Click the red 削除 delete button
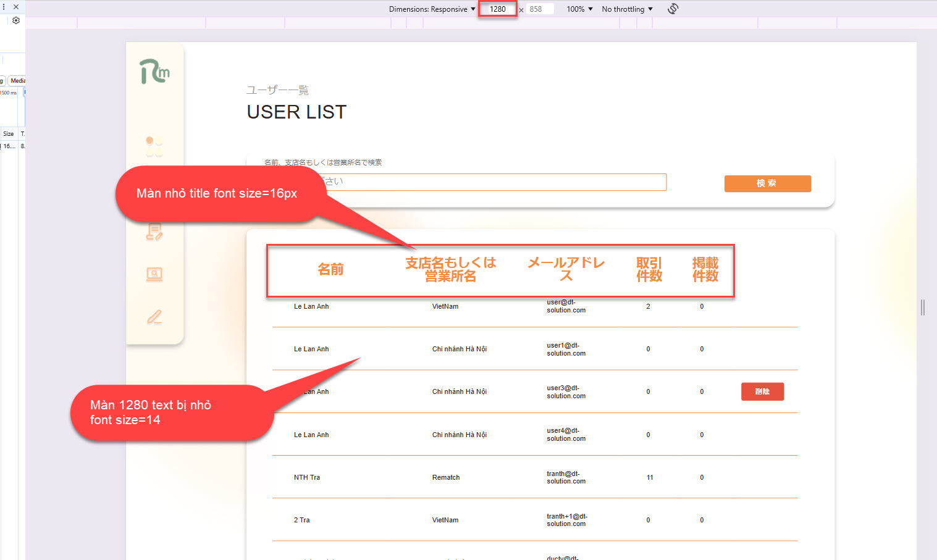937x560 pixels. pyautogui.click(x=762, y=391)
